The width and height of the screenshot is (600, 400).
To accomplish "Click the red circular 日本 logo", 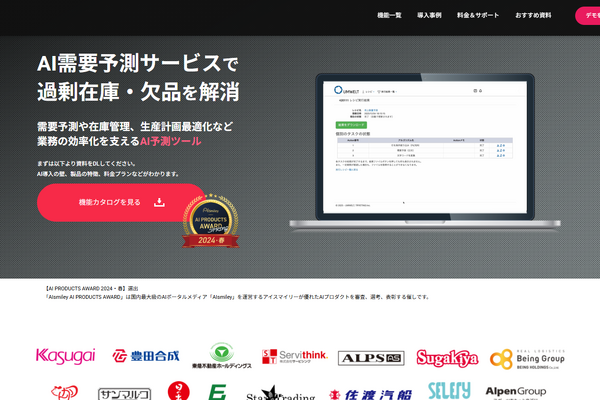I will (179, 390).
